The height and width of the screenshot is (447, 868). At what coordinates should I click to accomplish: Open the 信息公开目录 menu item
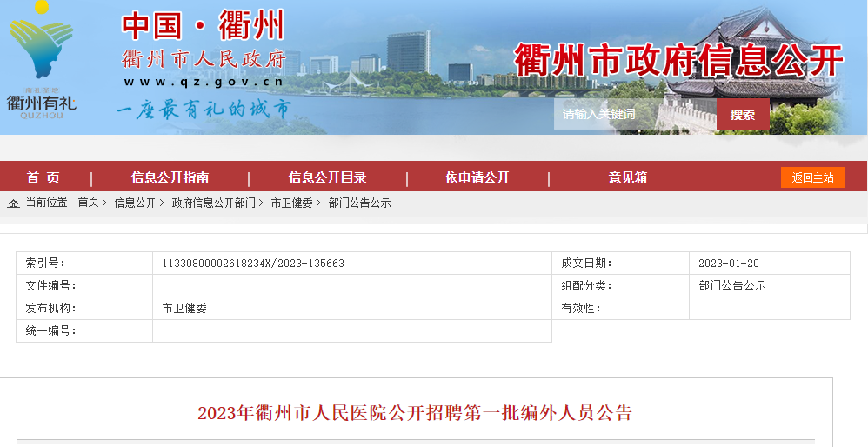[x=327, y=177]
